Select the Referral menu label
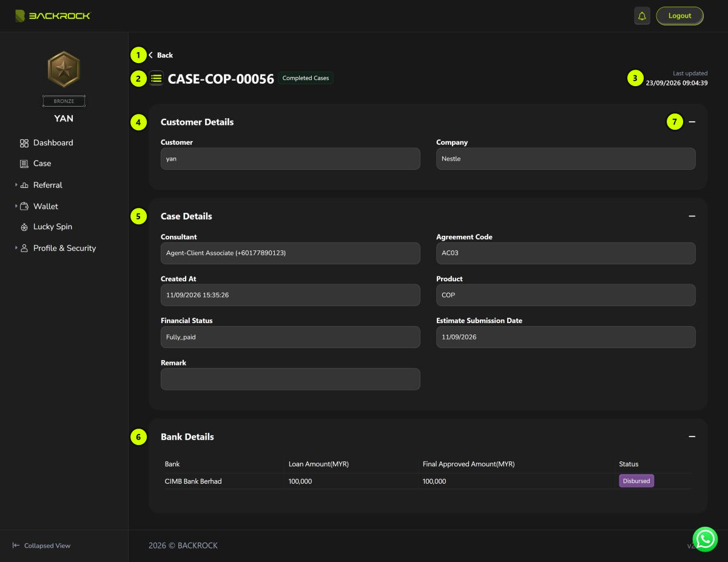728x562 pixels. coord(48,185)
